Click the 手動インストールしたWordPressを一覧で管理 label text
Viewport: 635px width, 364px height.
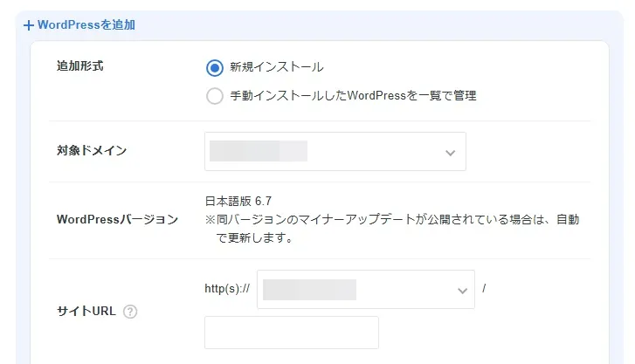353,96
